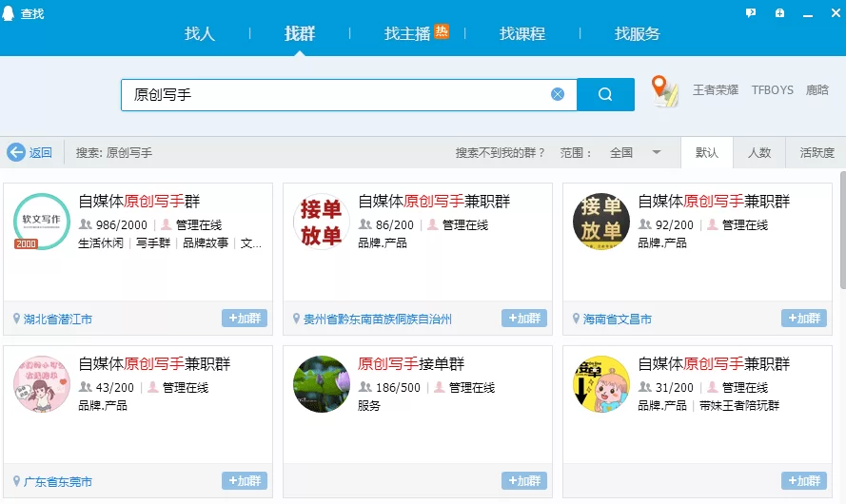Click the magnifier search button
The height and width of the screenshot is (504, 846).
click(x=605, y=94)
